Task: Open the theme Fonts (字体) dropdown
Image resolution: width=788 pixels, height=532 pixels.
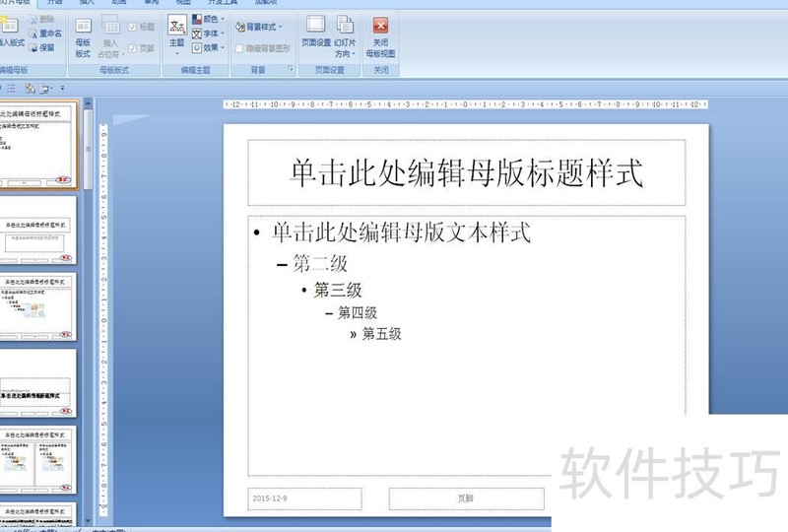Action: [x=208, y=33]
